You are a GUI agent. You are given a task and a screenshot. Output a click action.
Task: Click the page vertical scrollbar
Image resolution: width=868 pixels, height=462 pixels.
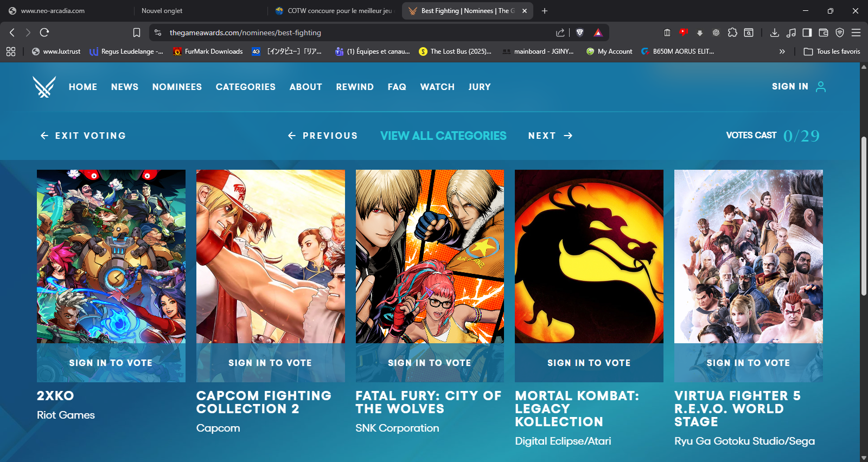(864, 217)
